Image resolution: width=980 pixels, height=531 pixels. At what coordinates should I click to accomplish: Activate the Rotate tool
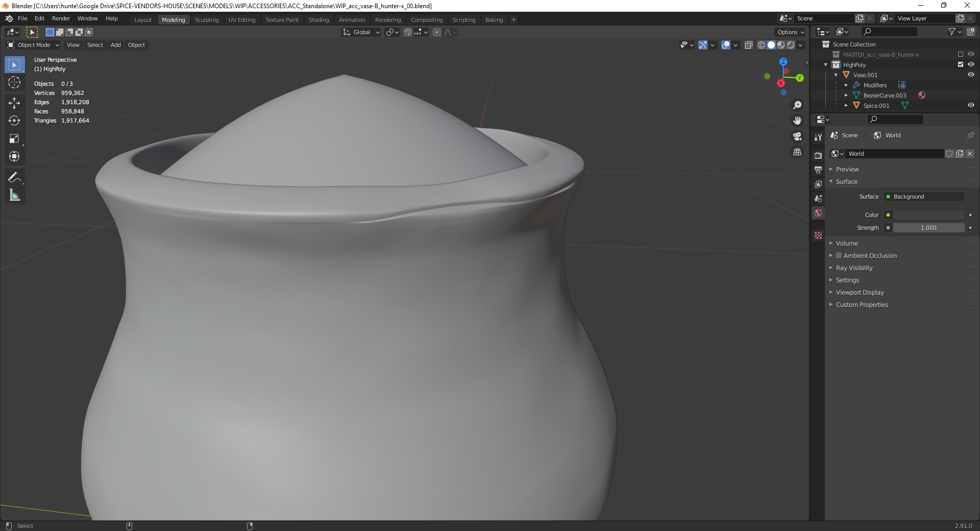coord(14,120)
